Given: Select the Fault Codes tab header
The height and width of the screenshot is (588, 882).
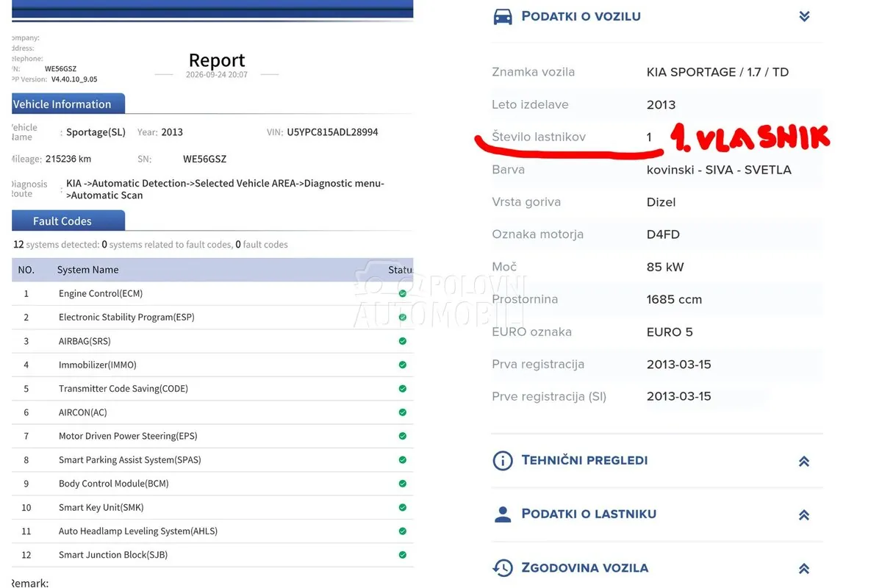Looking at the screenshot, I should pos(68,220).
